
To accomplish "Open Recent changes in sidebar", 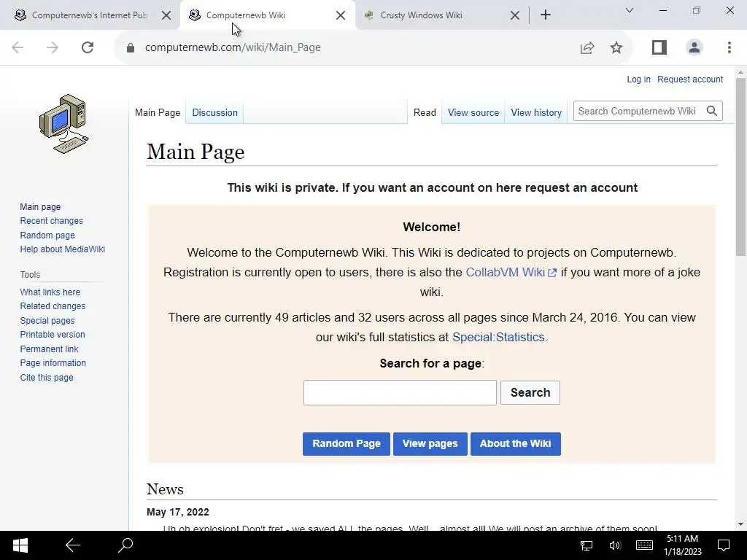I will [52, 221].
